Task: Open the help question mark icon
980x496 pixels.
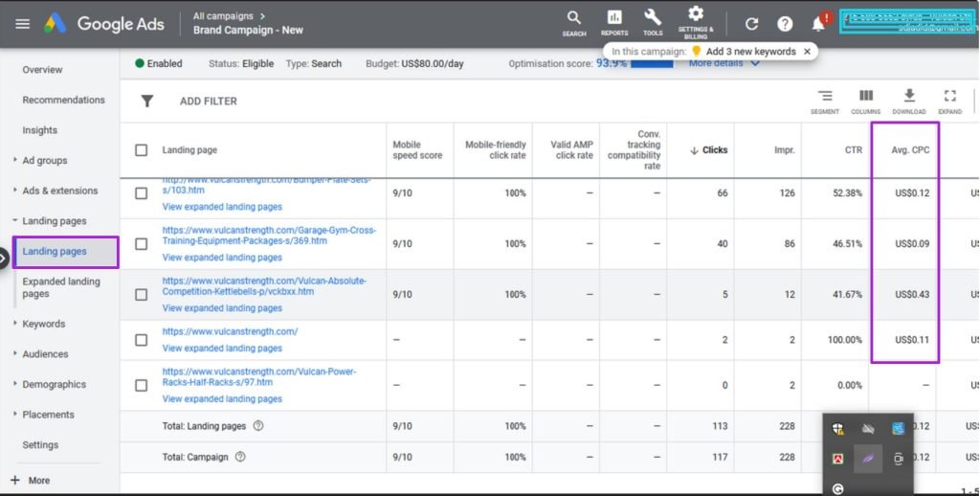Action: pyautogui.click(x=785, y=24)
